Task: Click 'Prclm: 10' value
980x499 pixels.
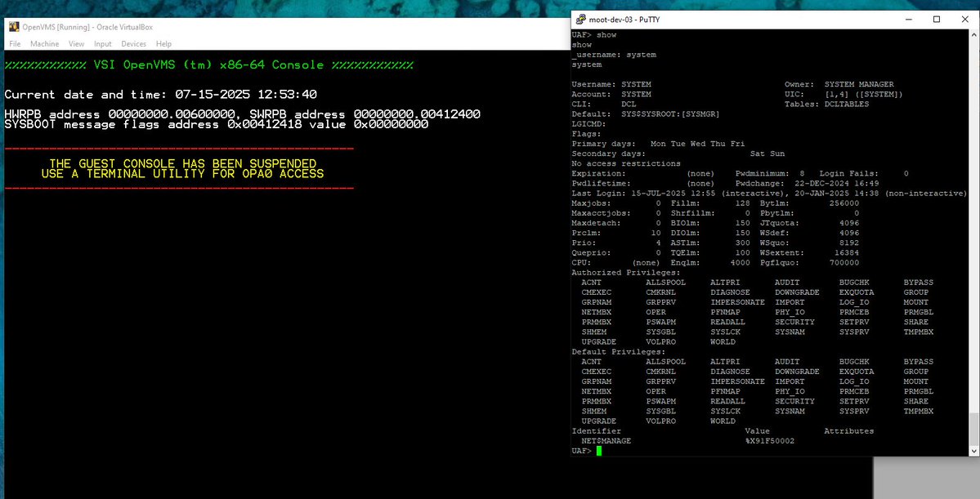Action: tap(616, 233)
